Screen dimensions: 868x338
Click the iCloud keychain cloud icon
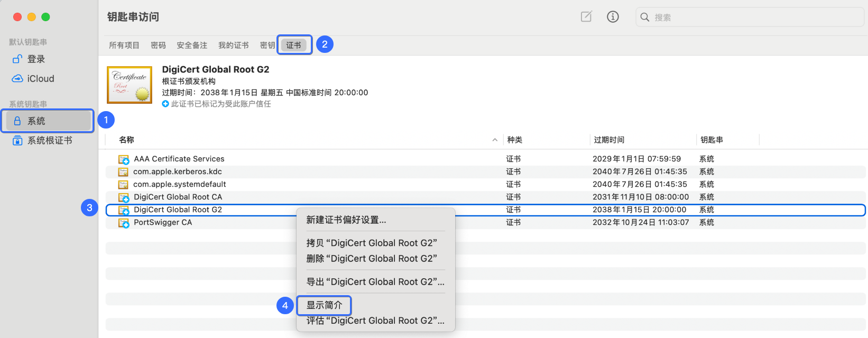[17, 79]
